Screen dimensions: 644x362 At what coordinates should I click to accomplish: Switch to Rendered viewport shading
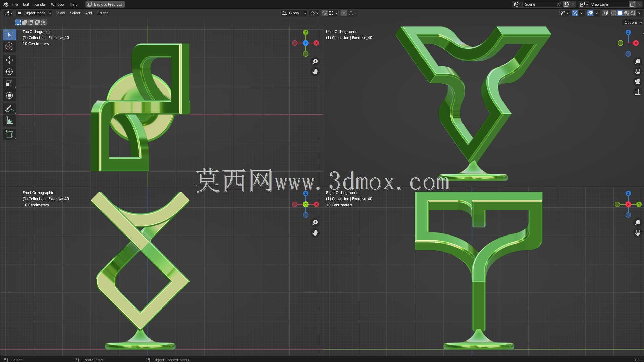click(633, 13)
